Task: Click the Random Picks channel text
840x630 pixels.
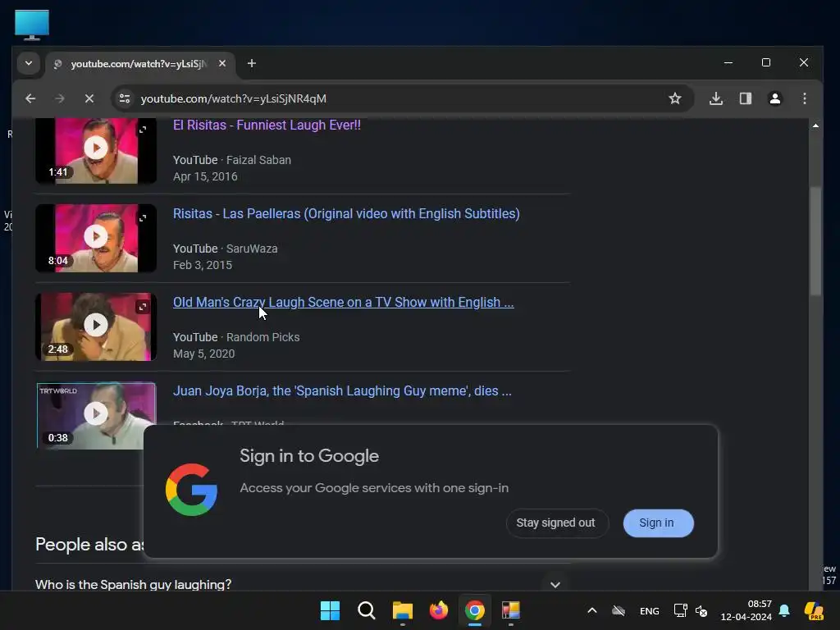Action: (263, 337)
